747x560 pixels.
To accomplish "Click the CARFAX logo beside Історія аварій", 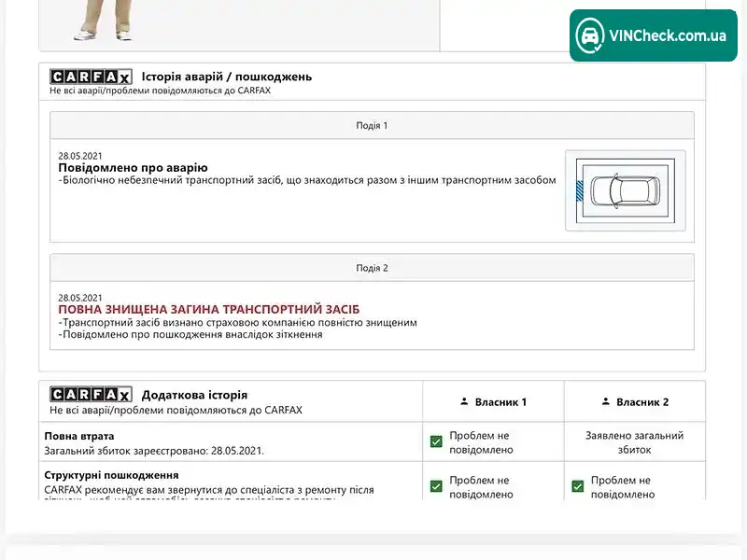I will tap(91, 77).
